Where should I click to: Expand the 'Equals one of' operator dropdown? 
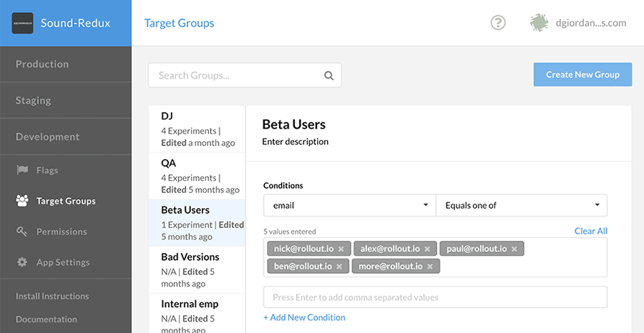coord(521,206)
